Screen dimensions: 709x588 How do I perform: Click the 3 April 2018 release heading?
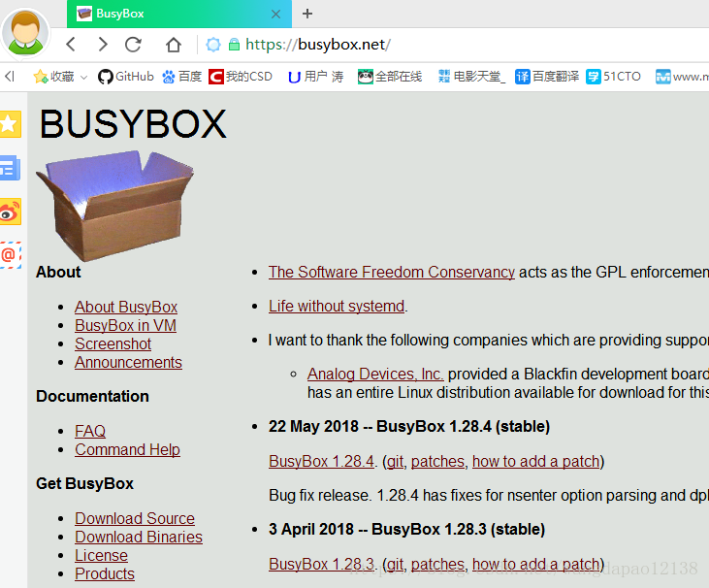[x=407, y=529]
